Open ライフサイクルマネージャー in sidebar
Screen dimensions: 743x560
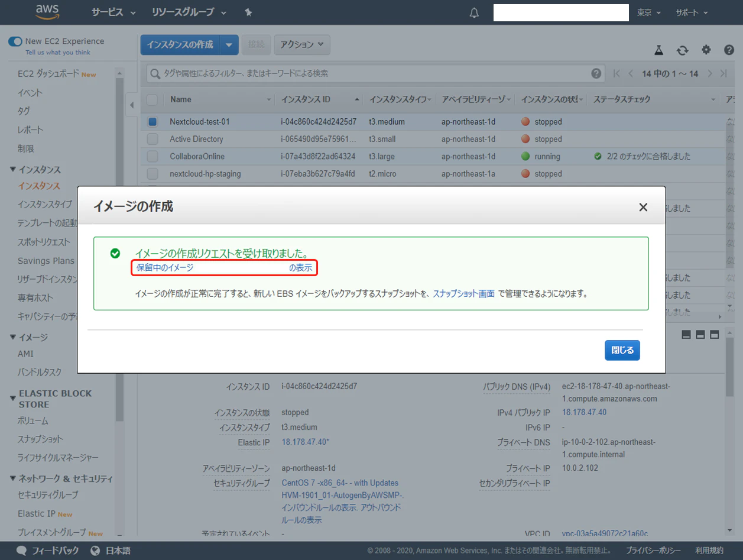58,458
